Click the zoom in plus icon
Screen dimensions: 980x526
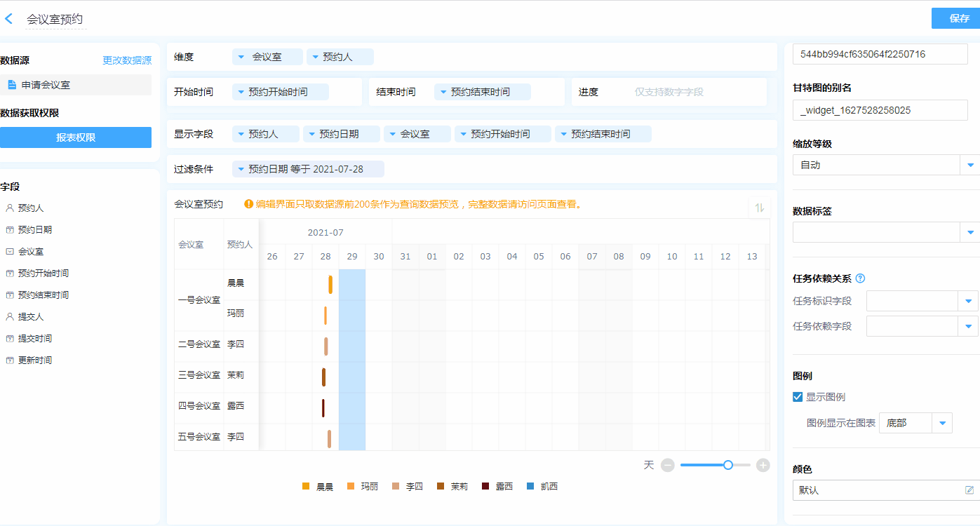(763, 465)
